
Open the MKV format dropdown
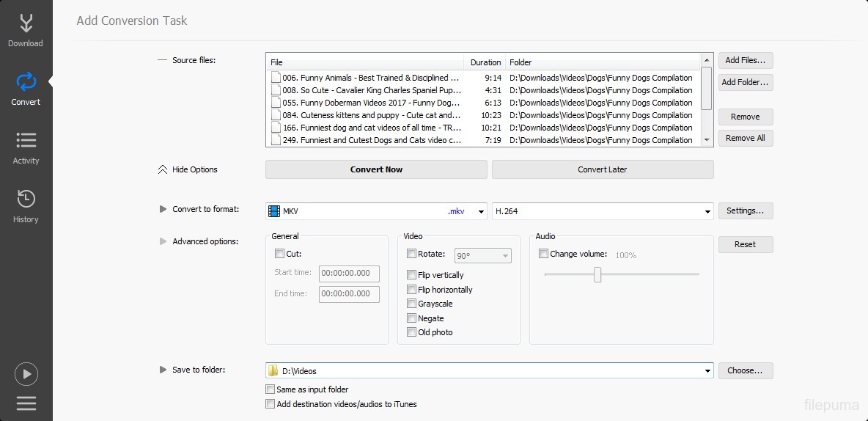tap(481, 212)
